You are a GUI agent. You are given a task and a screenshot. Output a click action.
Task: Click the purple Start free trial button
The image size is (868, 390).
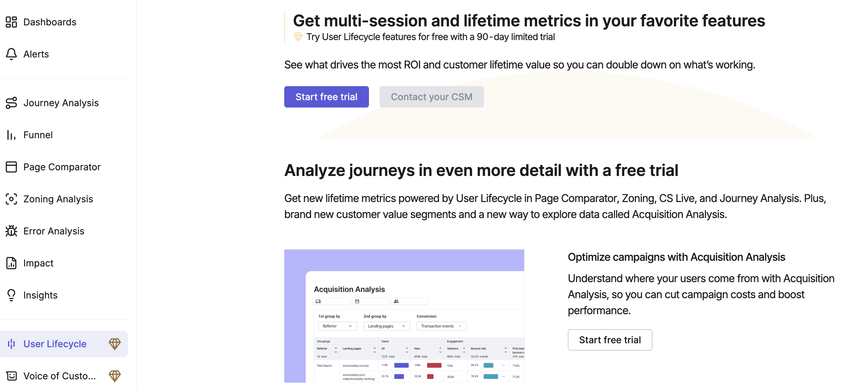(x=326, y=97)
